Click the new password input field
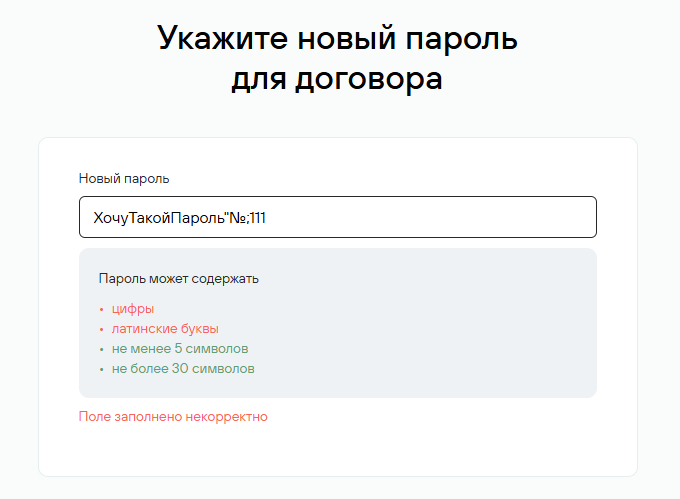Viewport: 680px width, 499px height. click(338, 217)
